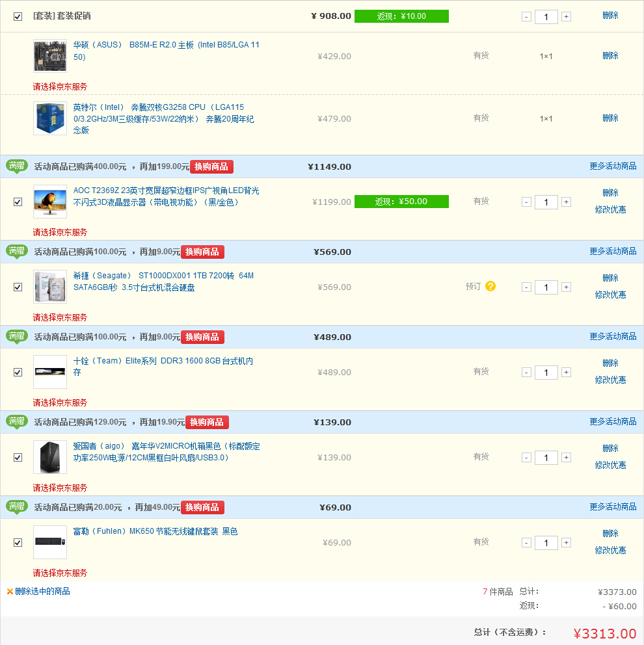Open the Intel 奔腾双核G3258 CPU product link
Image resolution: width=644 pixels, height=645 pixels.
tap(163, 119)
